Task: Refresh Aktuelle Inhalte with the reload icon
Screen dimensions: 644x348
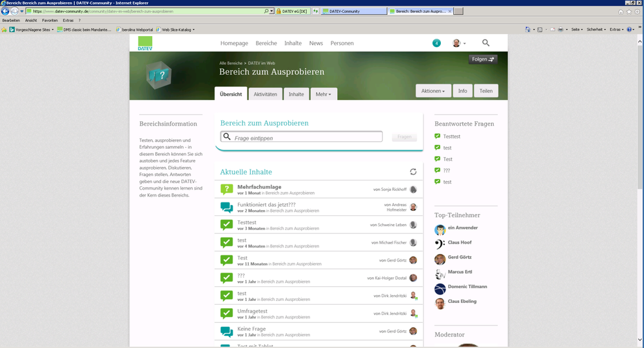Action: 413,171
